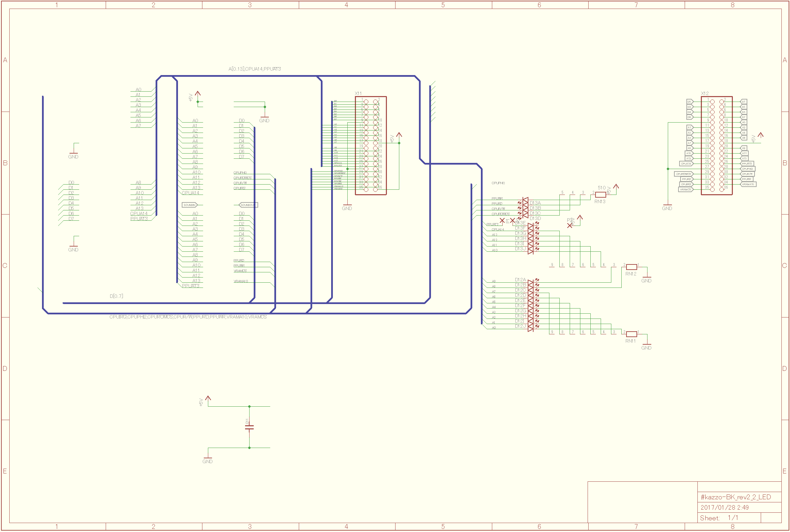
Task: Select the X11 connector body
Action: 371,146
